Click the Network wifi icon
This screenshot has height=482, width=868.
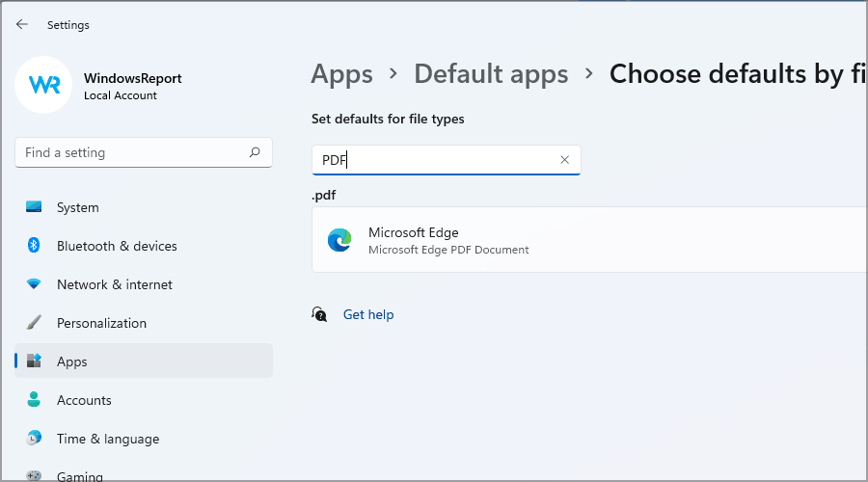34,283
